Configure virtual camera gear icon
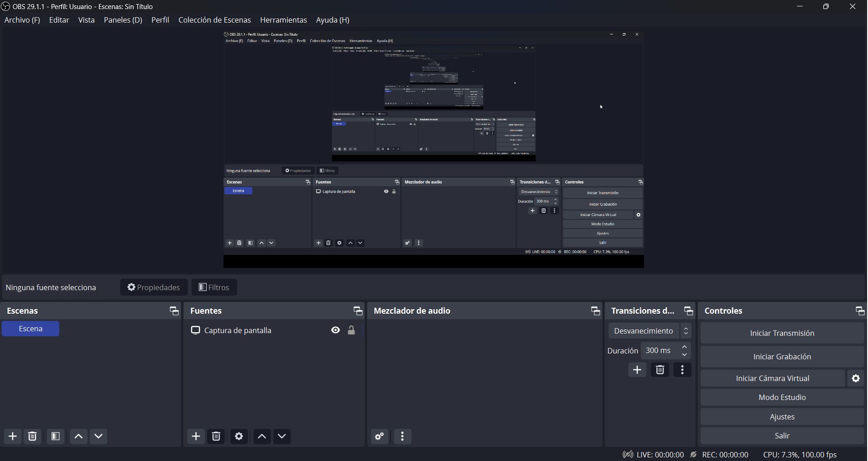The width and height of the screenshot is (868, 461). pos(856,379)
